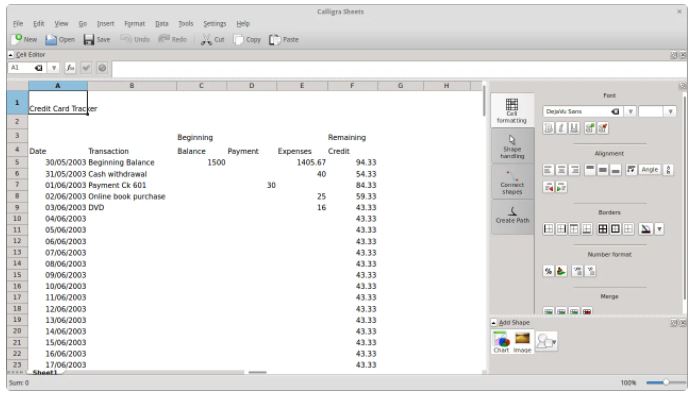
Task: Open the Data menu
Action: (x=162, y=23)
